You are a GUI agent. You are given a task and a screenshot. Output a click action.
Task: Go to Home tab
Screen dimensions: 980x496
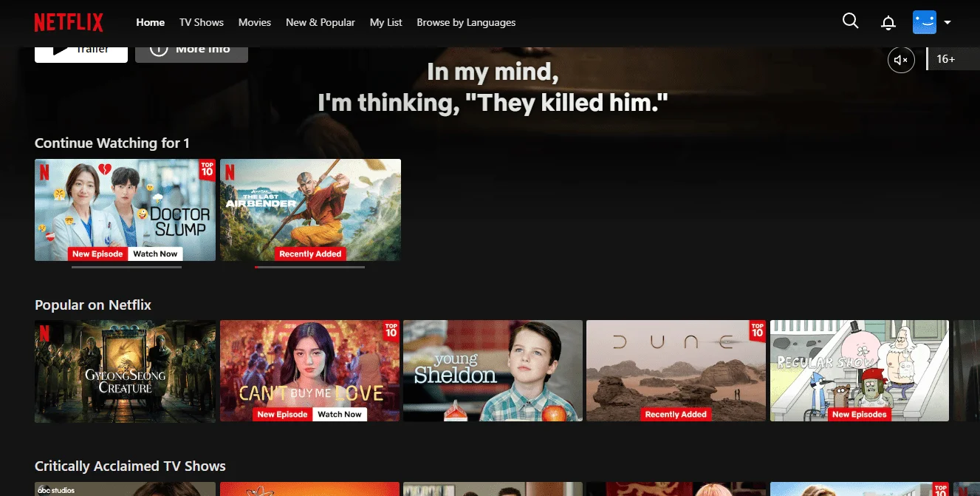click(x=151, y=22)
